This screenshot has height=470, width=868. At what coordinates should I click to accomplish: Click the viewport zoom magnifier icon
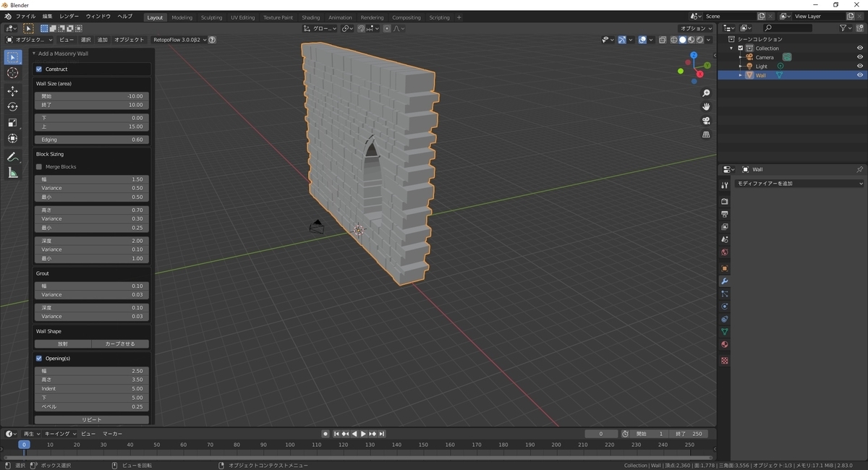pyautogui.click(x=706, y=93)
